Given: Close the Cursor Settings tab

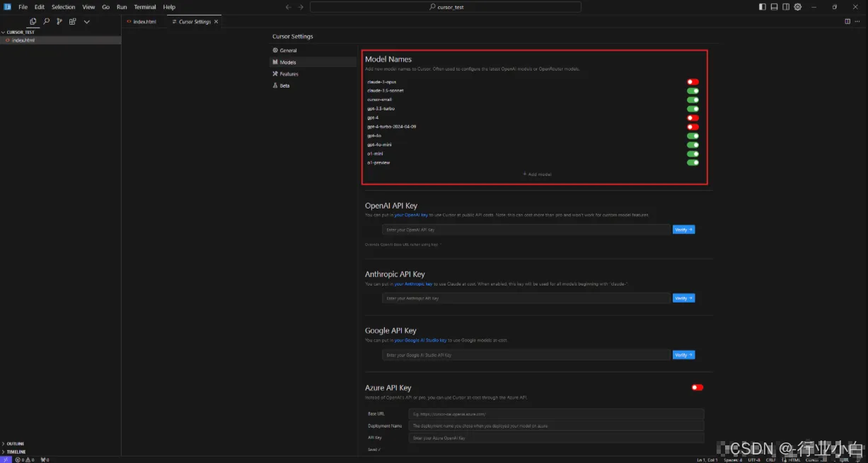Looking at the screenshot, I should click(216, 22).
